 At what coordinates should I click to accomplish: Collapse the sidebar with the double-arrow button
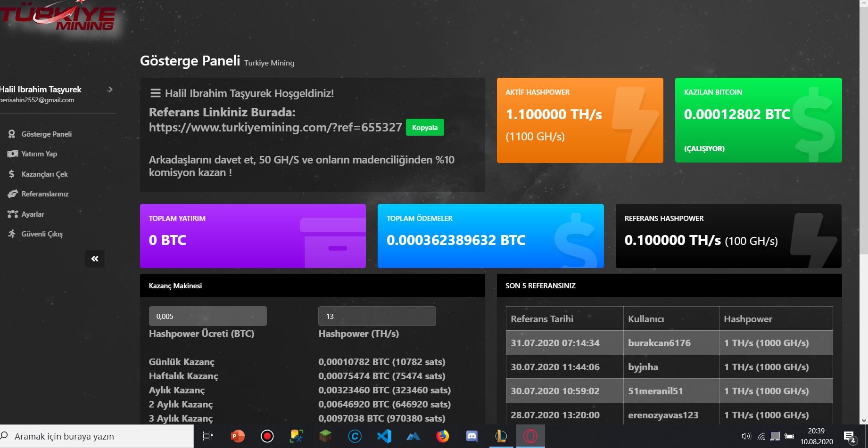coord(95,259)
